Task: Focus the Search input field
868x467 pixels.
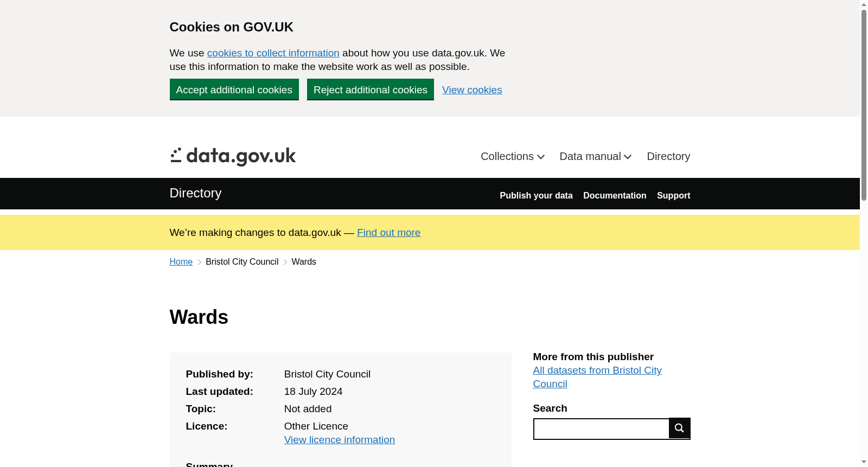Action: point(601,428)
